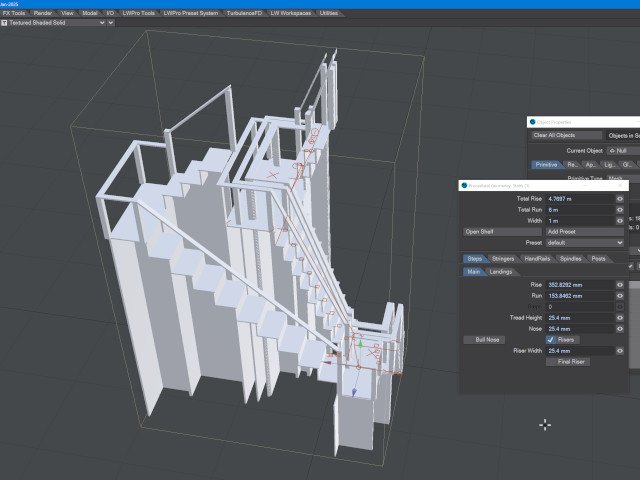The image size is (640, 480).
Task: Toggle the envelope eye icon for Total Rise
Action: coord(620,199)
